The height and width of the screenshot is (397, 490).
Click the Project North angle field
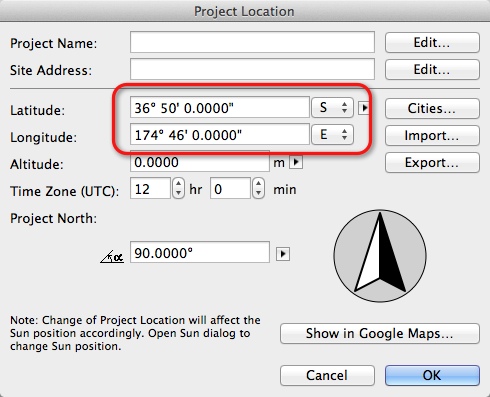[200, 252]
